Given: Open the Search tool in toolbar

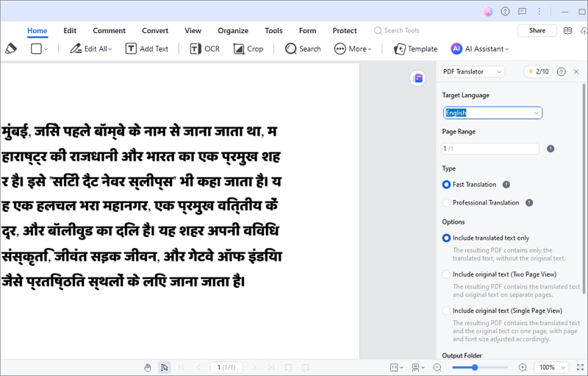Looking at the screenshot, I should (x=303, y=49).
